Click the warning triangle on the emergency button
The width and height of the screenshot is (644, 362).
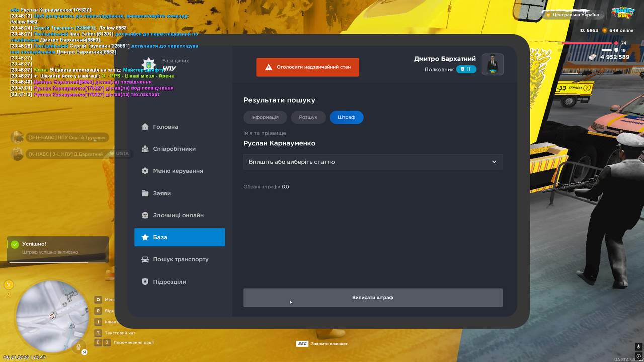[269, 67]
